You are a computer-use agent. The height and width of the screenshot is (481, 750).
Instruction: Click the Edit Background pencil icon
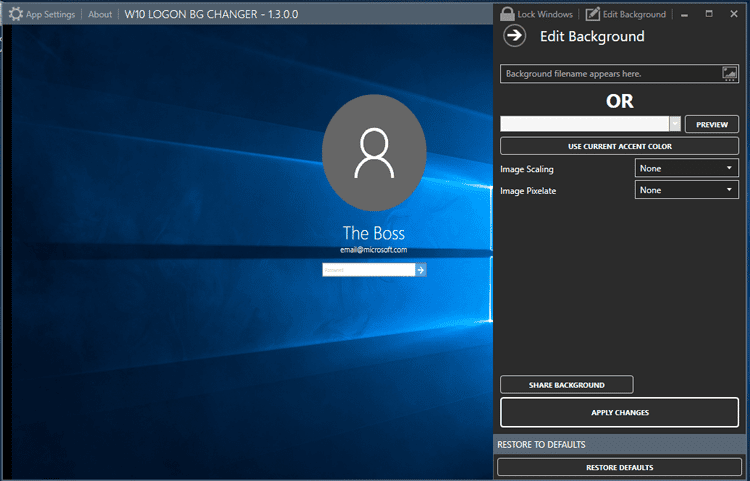click(x=593, y=14)
